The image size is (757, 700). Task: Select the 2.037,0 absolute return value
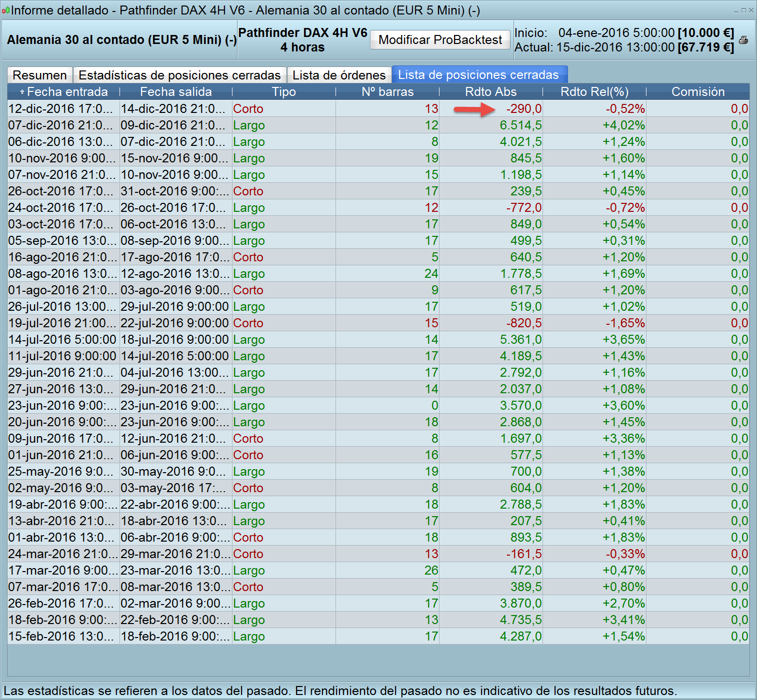click(521, 389)
